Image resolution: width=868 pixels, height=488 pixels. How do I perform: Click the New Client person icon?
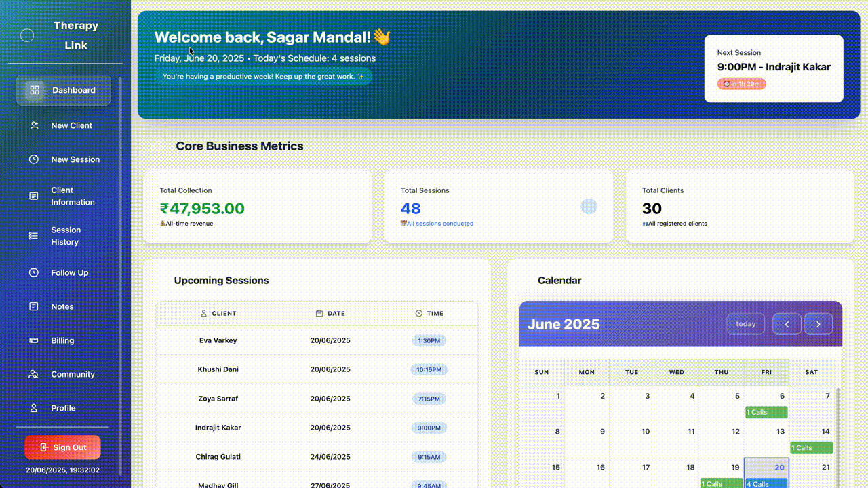(34, 125)
